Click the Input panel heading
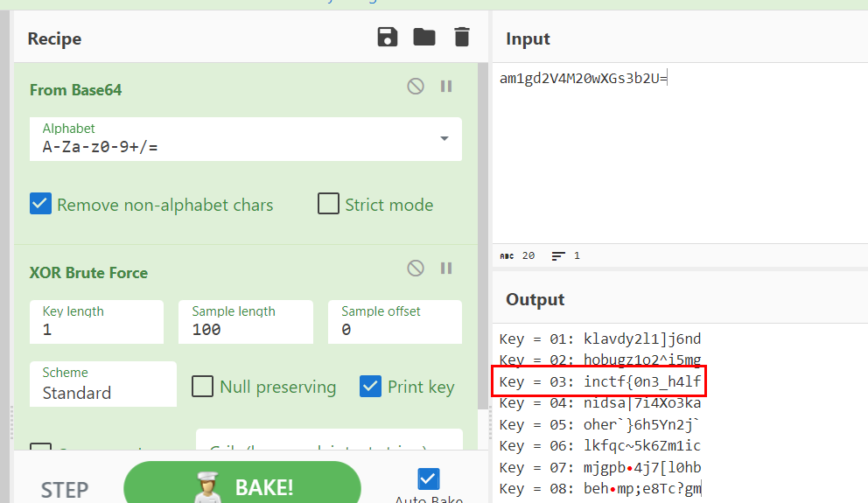Viewport: 868px width, 503px height. tap(528, 38)
